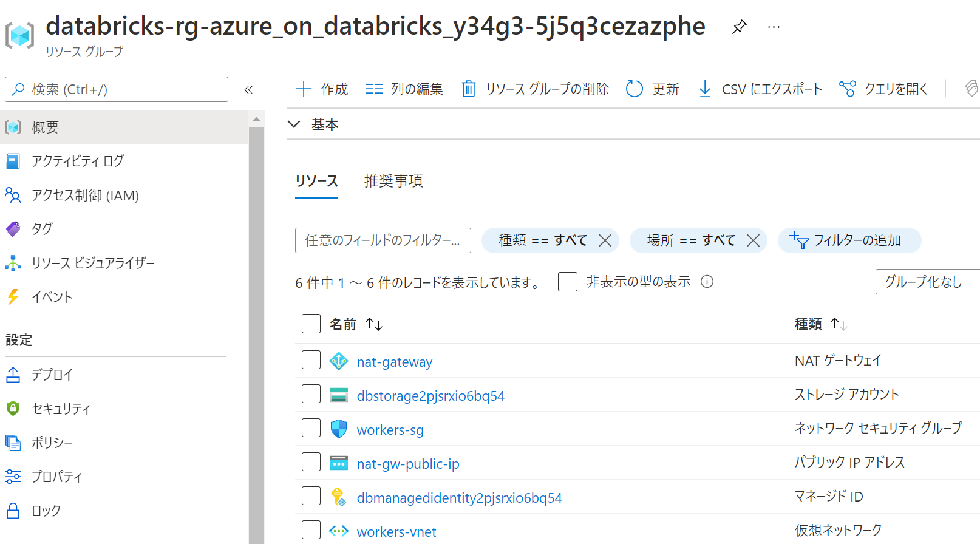Sort by the 種類 column arrows
The width and height of the screenshot is (980, 544).
(839, 324)
